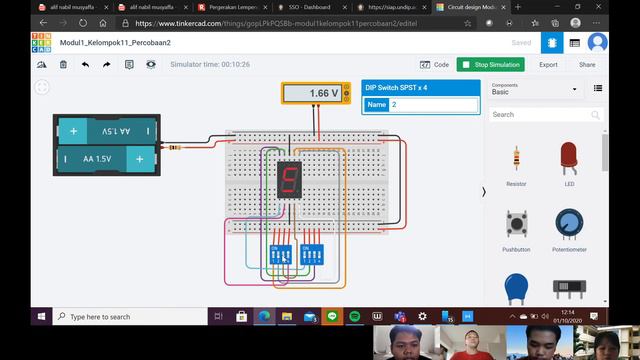640x360 pixels.
Task: Switch to Pergerakan Lempeng browser tab
Action: point(232,7)
